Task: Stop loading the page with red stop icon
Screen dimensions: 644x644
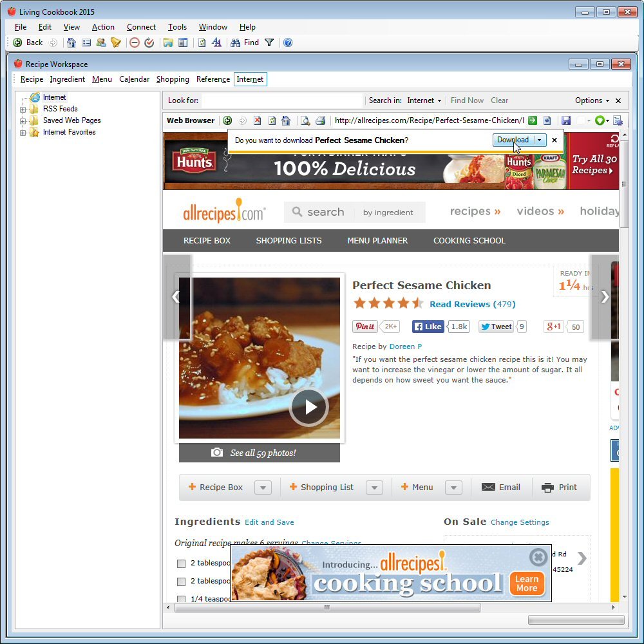Action: coord(256,120)
